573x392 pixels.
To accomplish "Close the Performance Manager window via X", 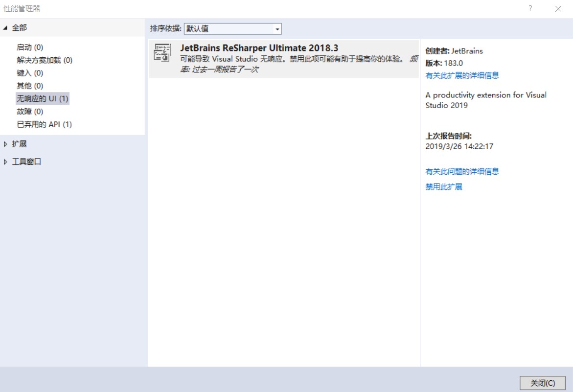I will [558, 8].
